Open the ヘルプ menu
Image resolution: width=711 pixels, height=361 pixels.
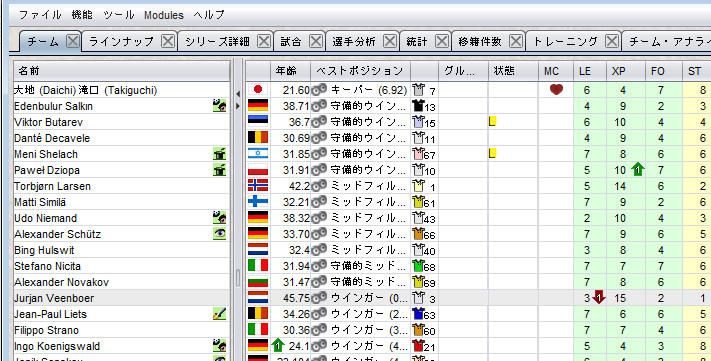pos(209,15)
